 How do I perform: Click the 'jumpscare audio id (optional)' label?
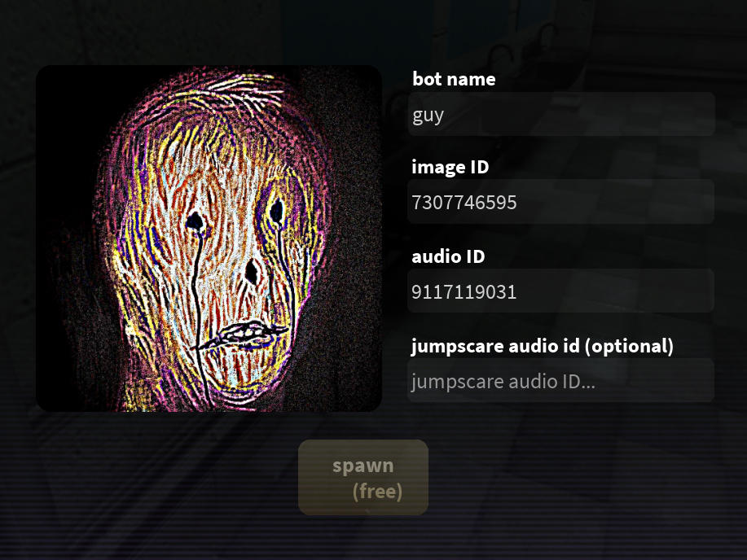click(x=543, y=346)
